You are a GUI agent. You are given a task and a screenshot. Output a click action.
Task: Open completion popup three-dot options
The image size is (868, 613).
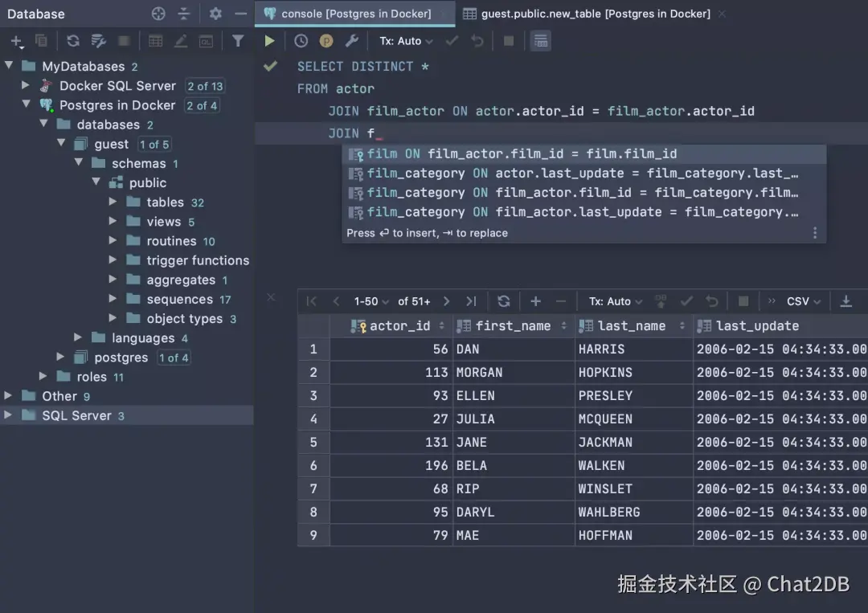coord(815,233)
